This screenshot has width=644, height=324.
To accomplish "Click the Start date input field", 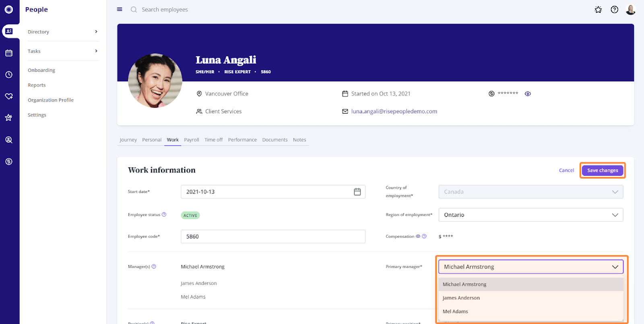I will pyautogui.click(x=273, y=192).
